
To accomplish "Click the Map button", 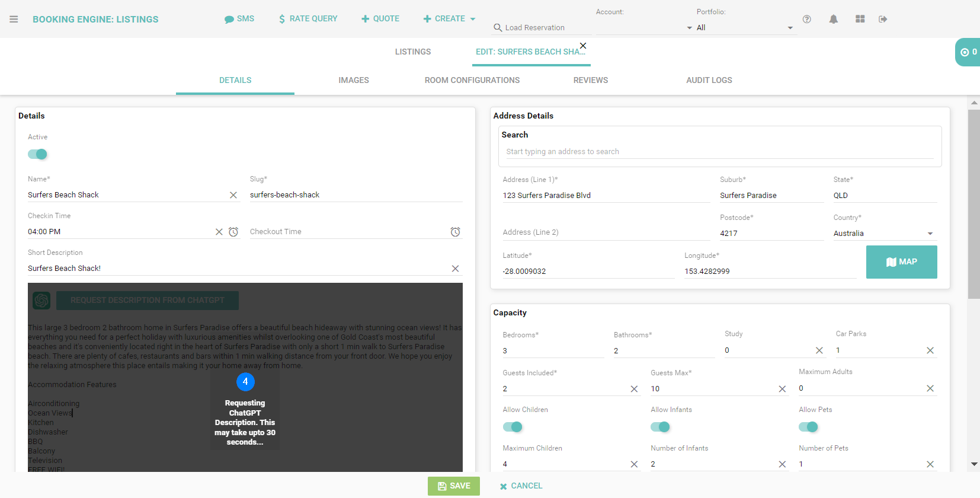I will click(x=901, y=262).
